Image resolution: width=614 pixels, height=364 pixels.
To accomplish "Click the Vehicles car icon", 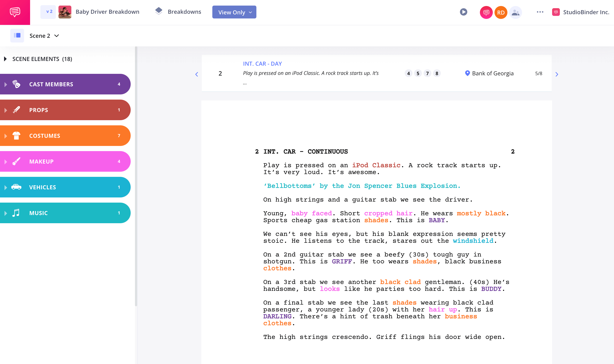I will [x=16, y=187].
